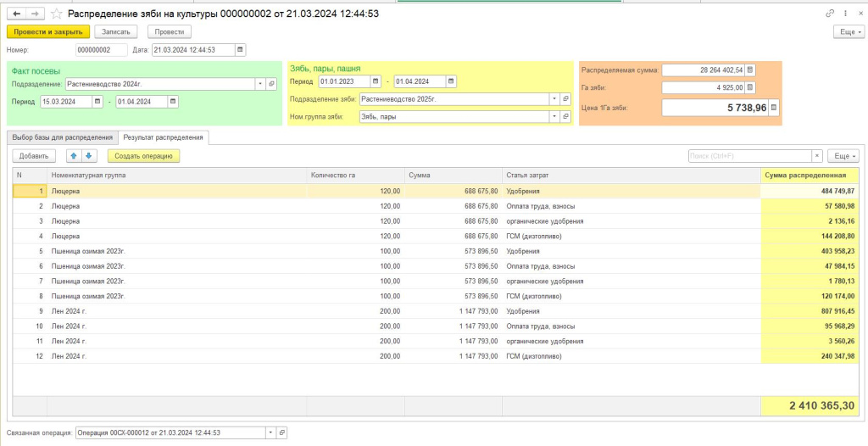Switch to Выбор базы для распределения tab
Image resolution: width=868 pixels, height=446 pixels.
tap(63, 137)
